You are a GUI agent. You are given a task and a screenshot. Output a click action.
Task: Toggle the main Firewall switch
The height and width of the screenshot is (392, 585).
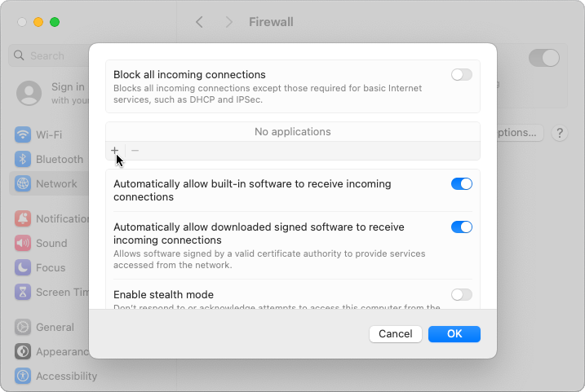point(544,58)
